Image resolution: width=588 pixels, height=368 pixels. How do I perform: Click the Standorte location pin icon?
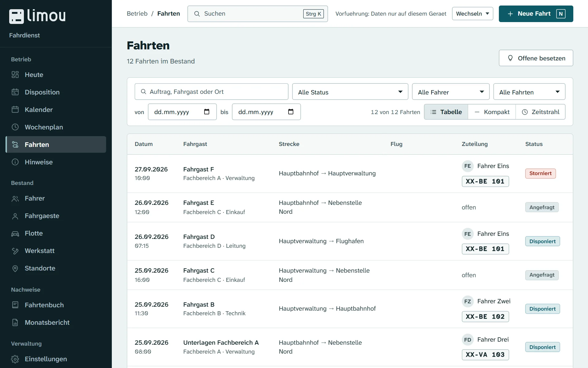click(x=15, y=268)
